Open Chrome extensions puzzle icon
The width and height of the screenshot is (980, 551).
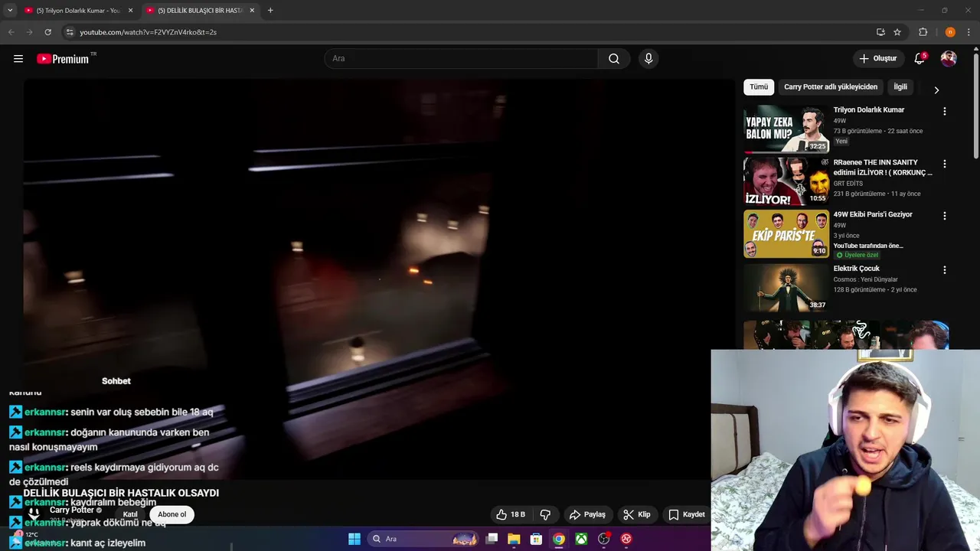pos(923,32)
